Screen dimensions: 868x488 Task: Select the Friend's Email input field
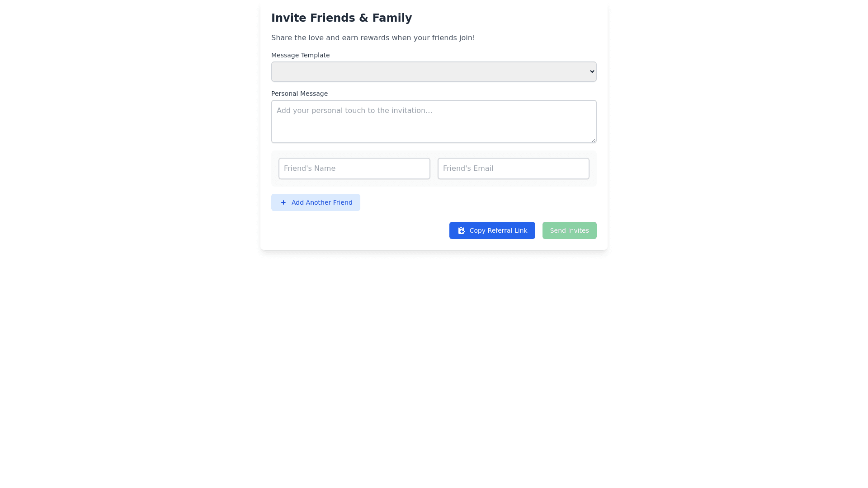click(513, 169)
